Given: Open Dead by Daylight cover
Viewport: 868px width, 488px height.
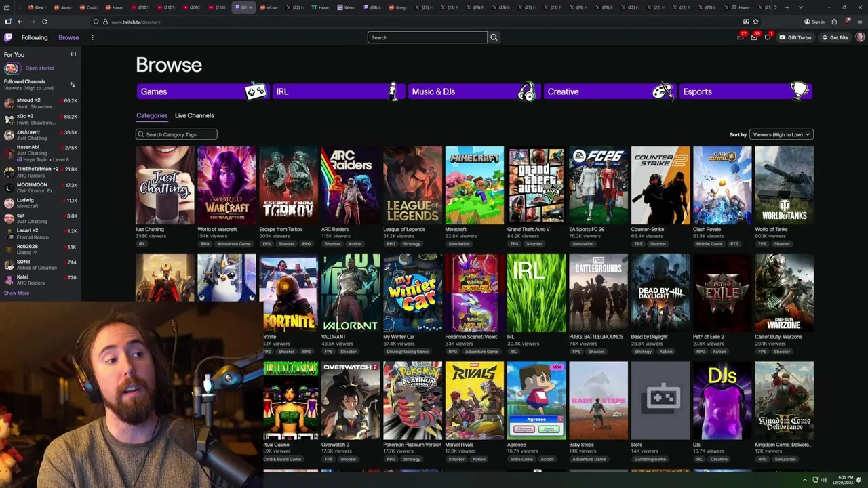Looking at the screenshot, I should (660, 293).
